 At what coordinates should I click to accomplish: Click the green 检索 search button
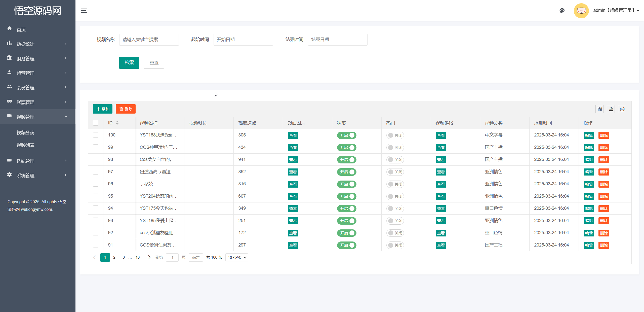pos(129,62)
